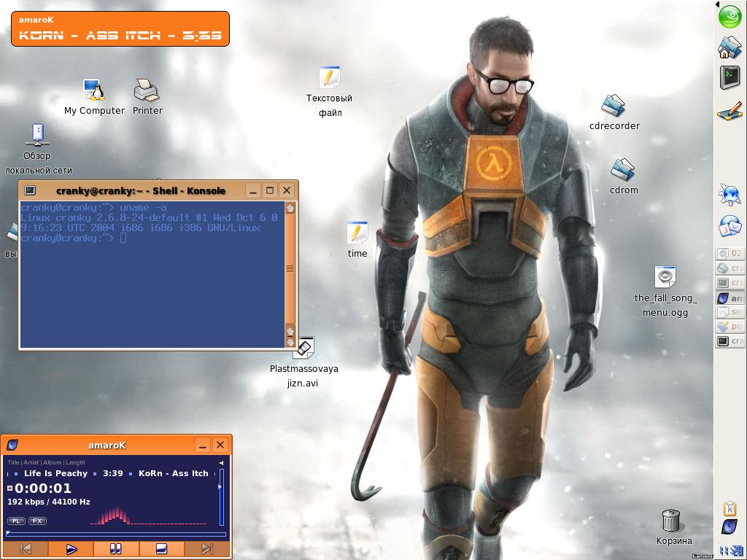Click the plus toggle beside the time display

coord(9,488)
